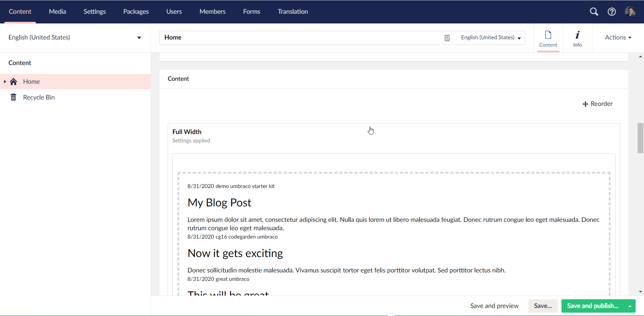Expand the Home tree node arrow

click(x=5, y=81)
